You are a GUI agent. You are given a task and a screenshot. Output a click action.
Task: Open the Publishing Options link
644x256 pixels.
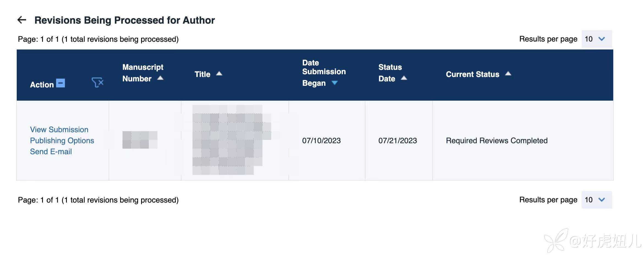click(x=62, y=140)
